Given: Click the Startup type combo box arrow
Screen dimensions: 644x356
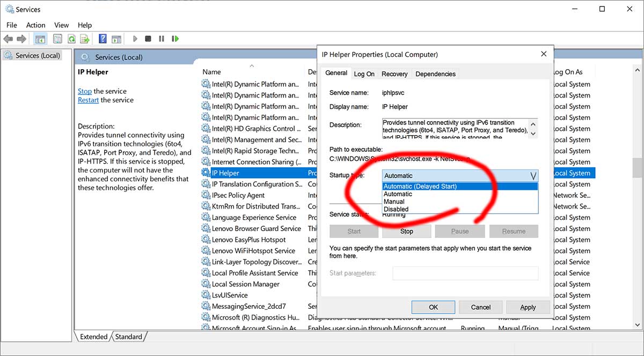Looking at the screenshot, I should pyautogui.click(x=533, y=175).
